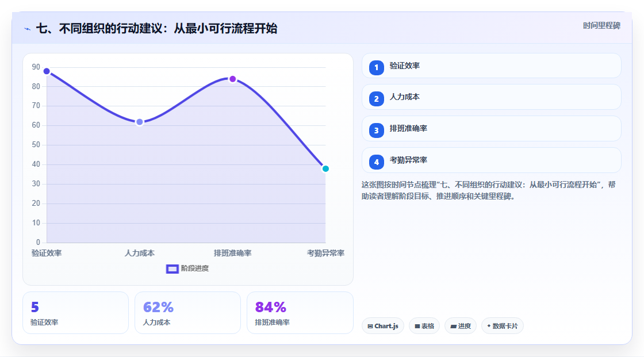Open the 考勤异常率 milestone row
The image size is (644, 357).
coord(491,160)
